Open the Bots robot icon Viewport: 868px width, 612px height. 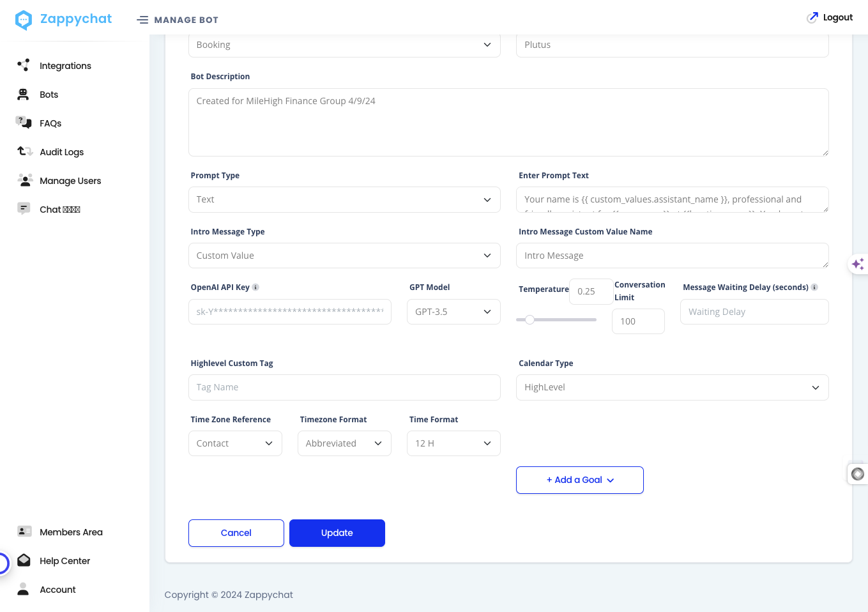(x=23, y=95)
